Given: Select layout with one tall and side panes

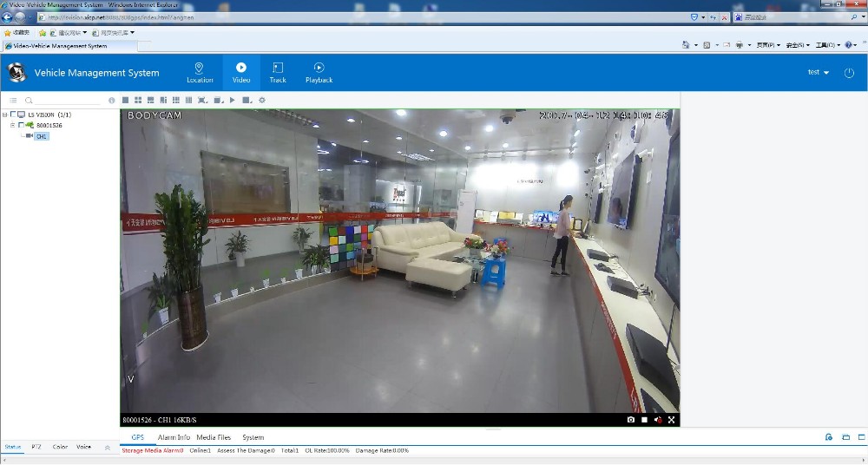Looking at the screenshot, I should click(x=163, y=100).
